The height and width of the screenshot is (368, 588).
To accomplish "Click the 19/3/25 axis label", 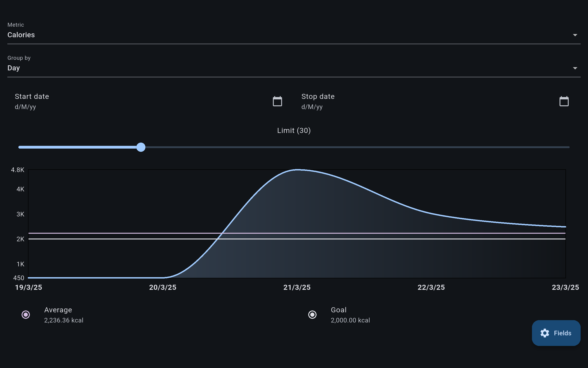I will (29, 287).
